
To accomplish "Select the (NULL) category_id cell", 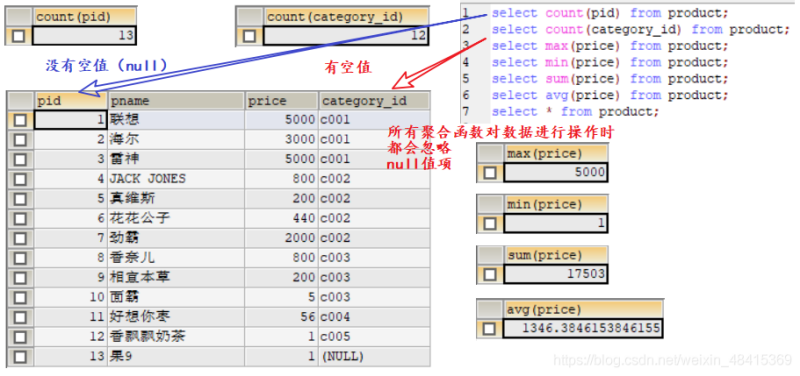I will (374, 357).
